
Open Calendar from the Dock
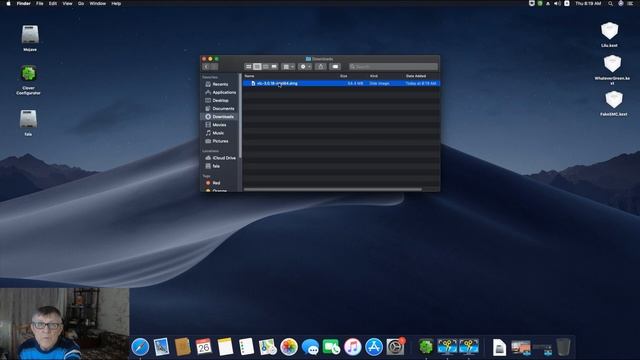tap(204, 347)
